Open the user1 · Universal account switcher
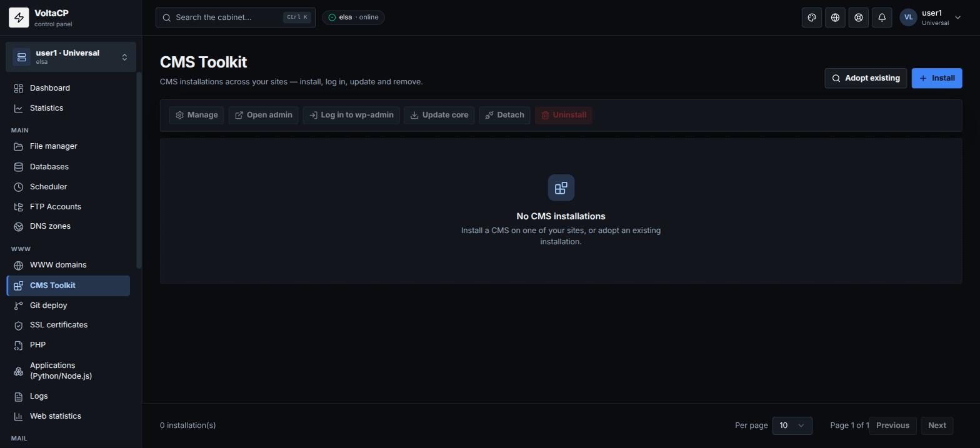Screen dimensions: 980x448 coord(71,57)
